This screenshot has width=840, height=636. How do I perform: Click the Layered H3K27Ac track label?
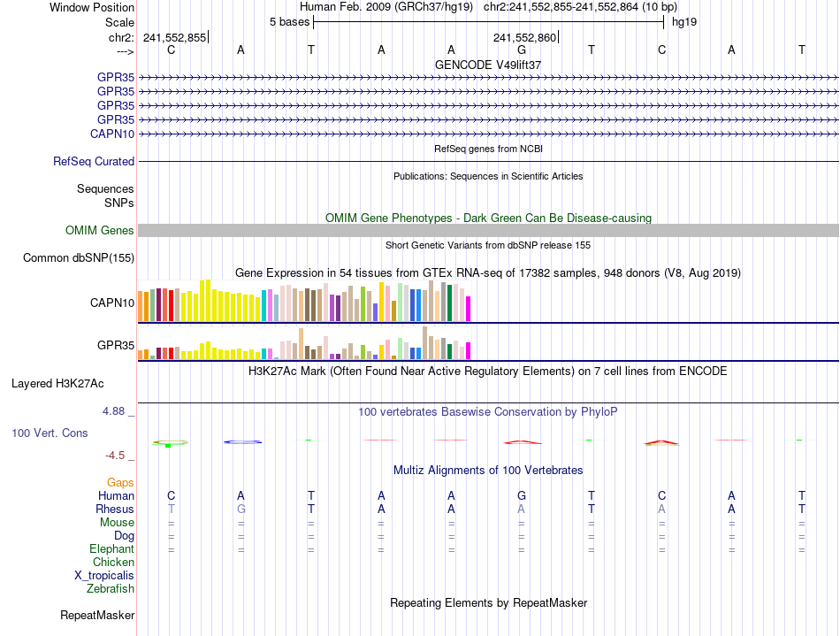click(57, 384)
